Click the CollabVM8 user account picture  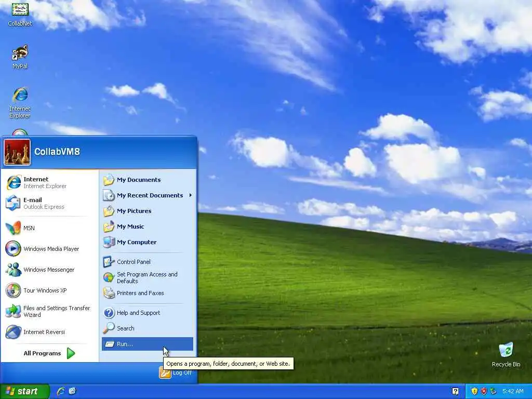17,152
